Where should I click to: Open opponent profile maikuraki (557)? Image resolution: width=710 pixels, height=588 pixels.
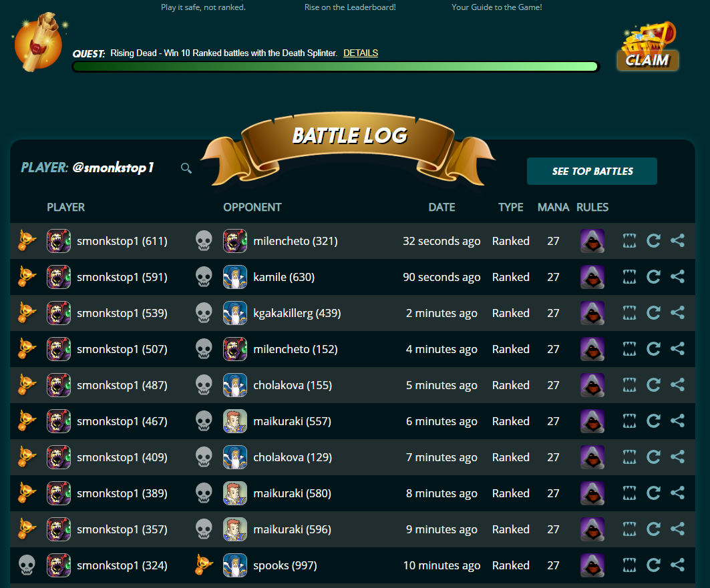tap(292, 421)
